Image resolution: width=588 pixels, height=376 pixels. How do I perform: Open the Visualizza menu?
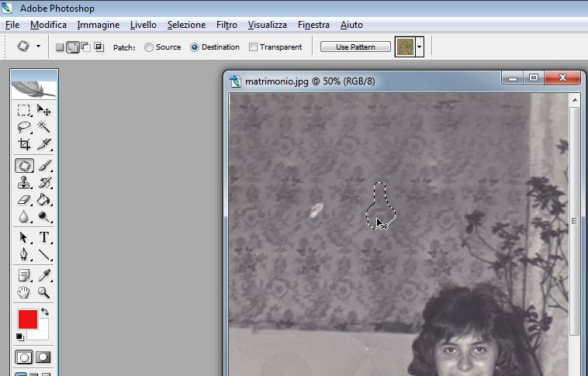click(268, 25)
